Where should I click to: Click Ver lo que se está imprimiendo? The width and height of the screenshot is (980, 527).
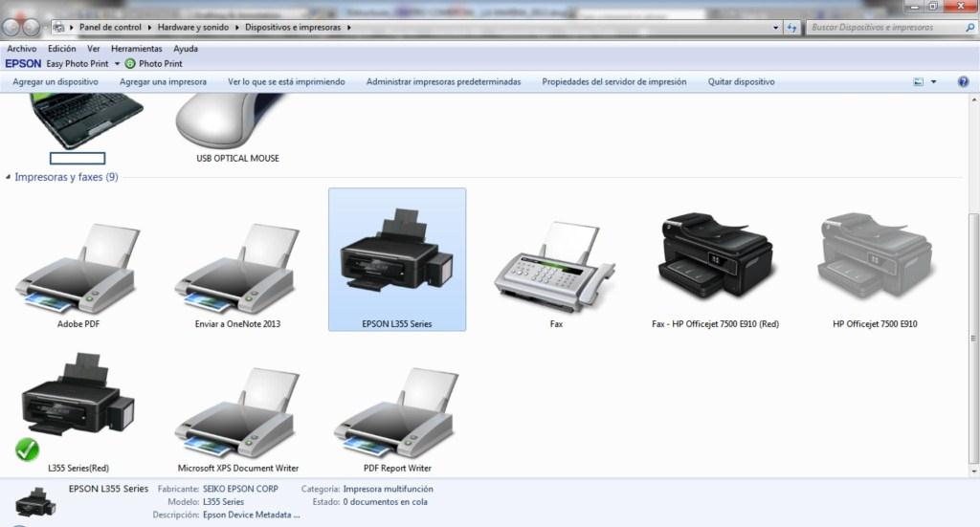[286, 82]
